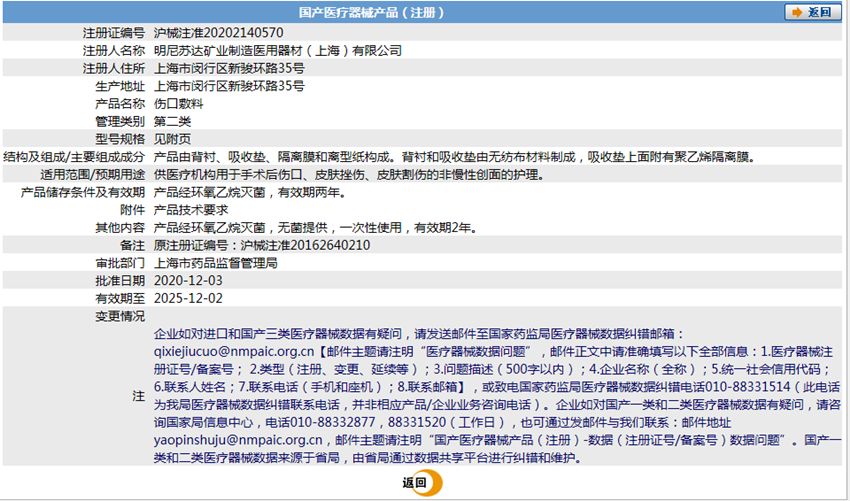Click the label 结构及组成/主要组成成分
The width and height of the screenshot is (850, 501).
74,157
